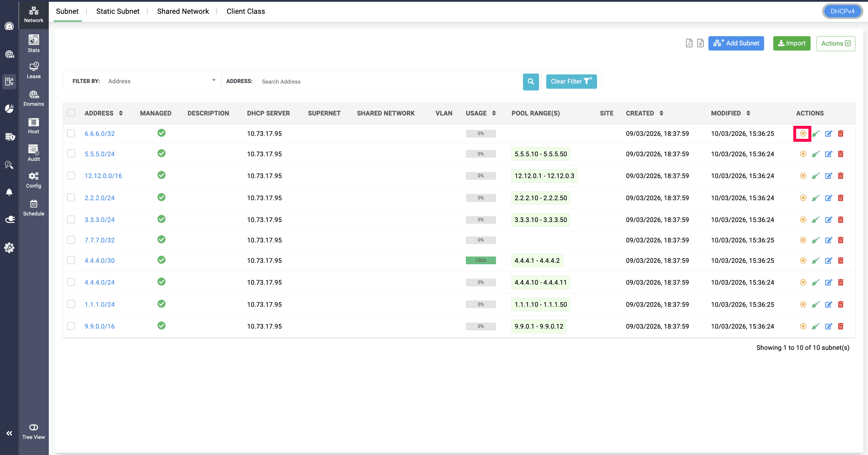The height and width of the screenshot is (455, 868).
Task: Check the select-all header checkbox
Action: pyautogui.click(x=71, y=113)
